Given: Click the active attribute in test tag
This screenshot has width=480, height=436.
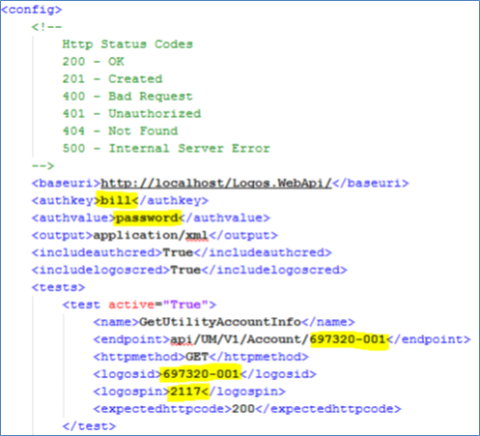Looking at the screenshot, I should 131,305.
